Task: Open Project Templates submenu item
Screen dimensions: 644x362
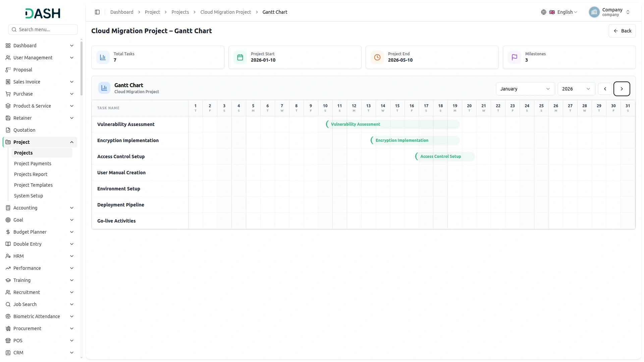Action: pos(42,185)
